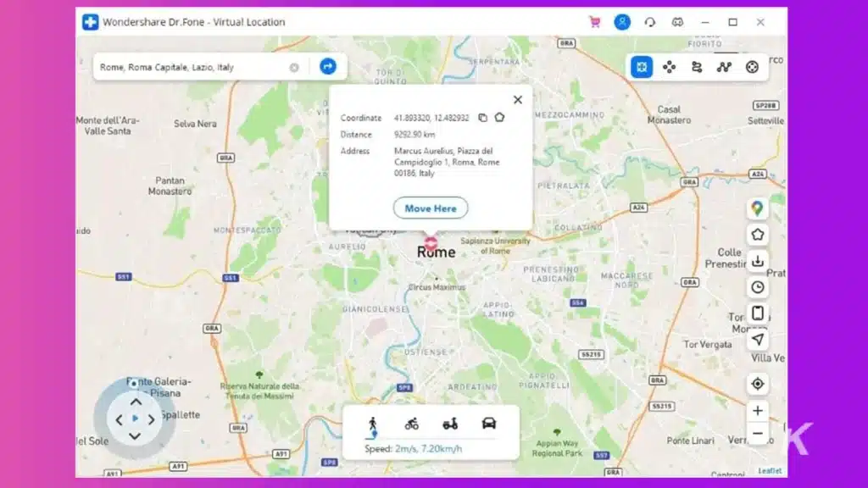The image size is (868, 488).
Task: Click joystick up arrow
Action: (136, 402)
